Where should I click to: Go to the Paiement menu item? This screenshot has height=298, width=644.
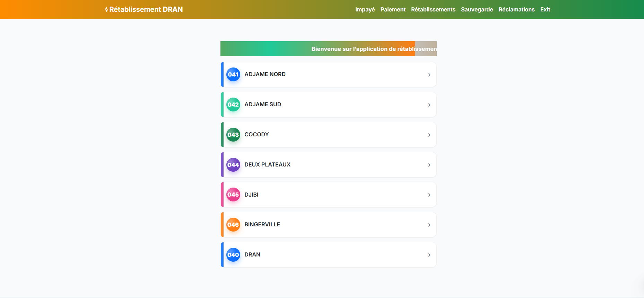pyautogui.click(x=393, y=10)
